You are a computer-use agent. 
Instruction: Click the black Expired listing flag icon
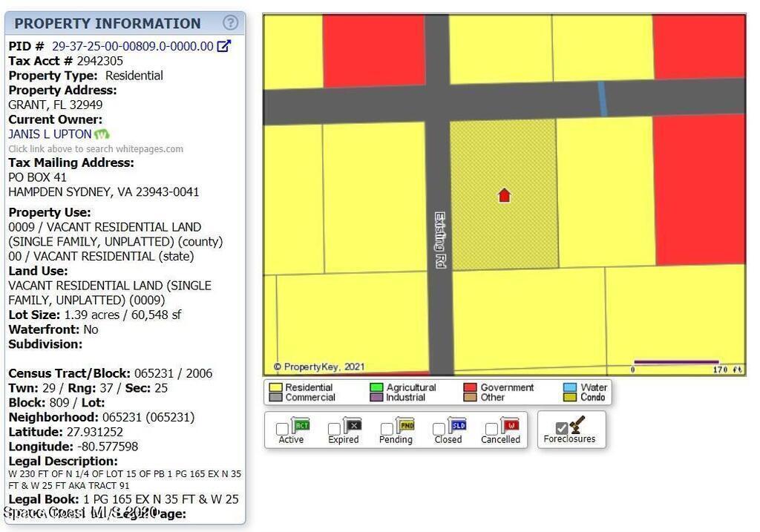(353, 426)
